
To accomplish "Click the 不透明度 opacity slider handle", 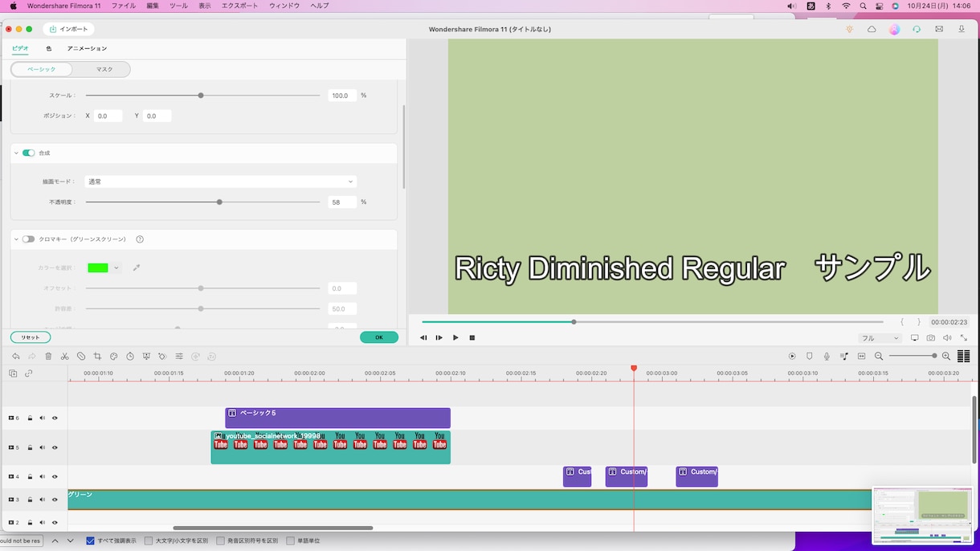I will click(219, 202).
